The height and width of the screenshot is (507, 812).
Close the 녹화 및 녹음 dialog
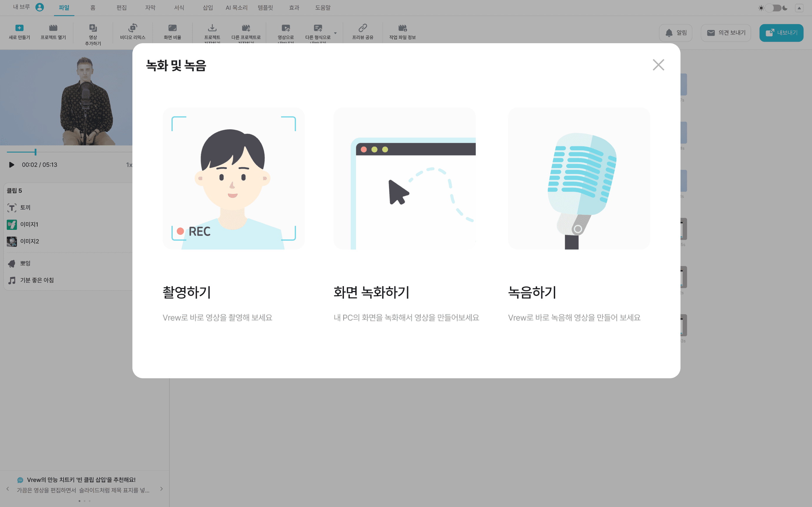[658, 65]
